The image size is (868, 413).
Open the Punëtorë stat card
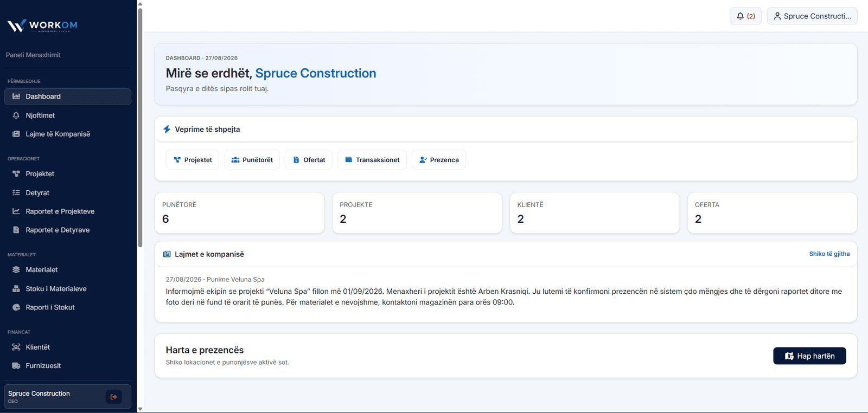click(240, 213)
